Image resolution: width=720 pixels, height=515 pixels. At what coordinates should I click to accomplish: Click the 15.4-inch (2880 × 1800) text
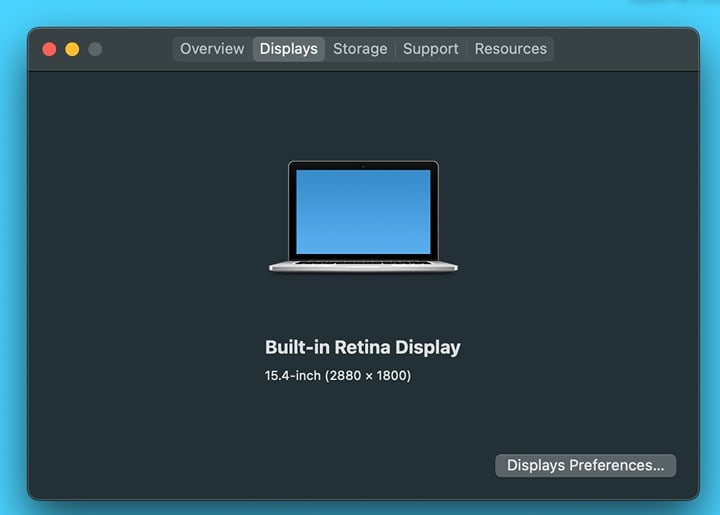point(338,375)
